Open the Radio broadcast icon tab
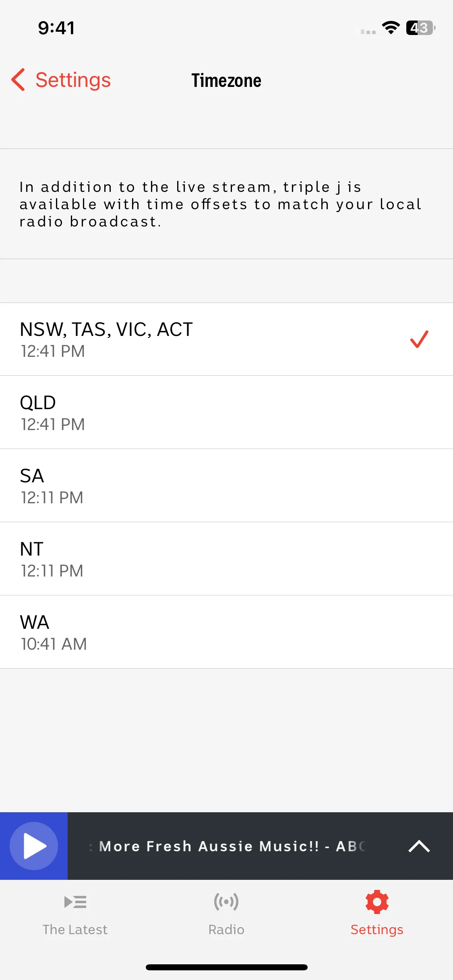The height and width of the screenshot is (980, 453). tap(226, 902)
